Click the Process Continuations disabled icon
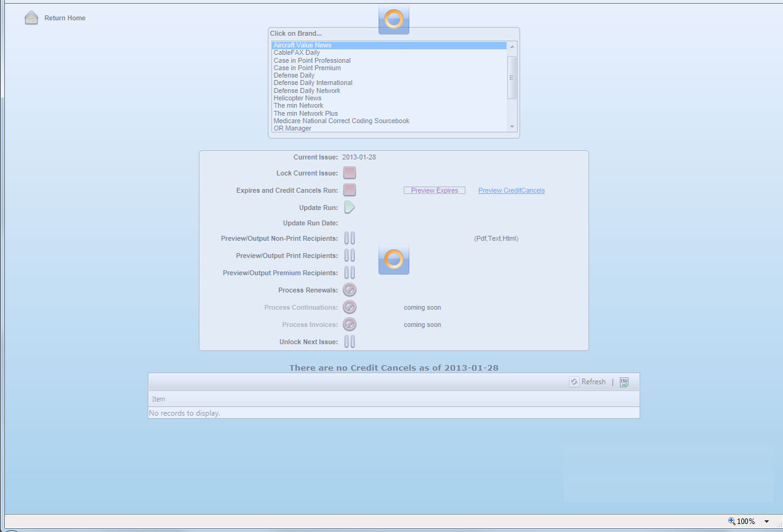Screen dimensions: 783x532 pos(350,307)
